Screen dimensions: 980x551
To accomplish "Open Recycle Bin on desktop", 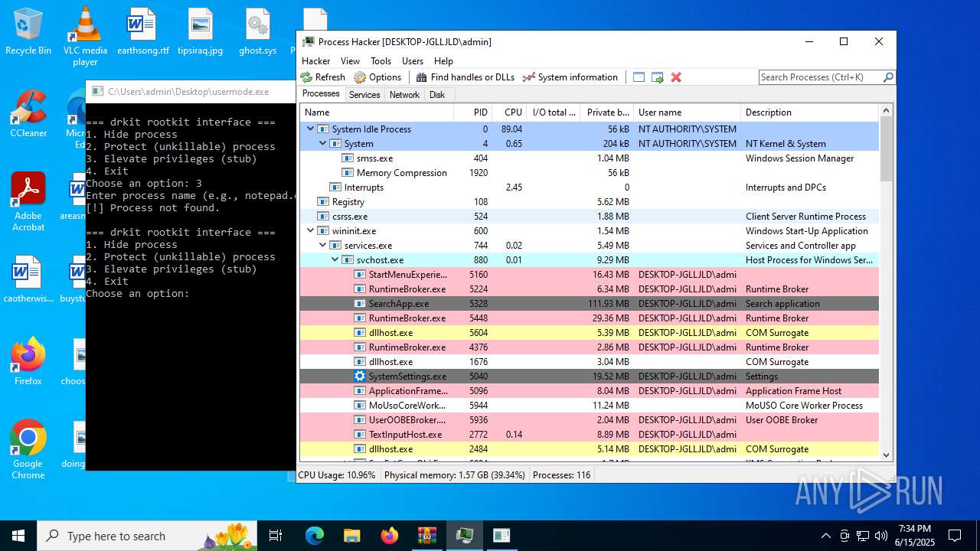I will click(x=28, y=31).
